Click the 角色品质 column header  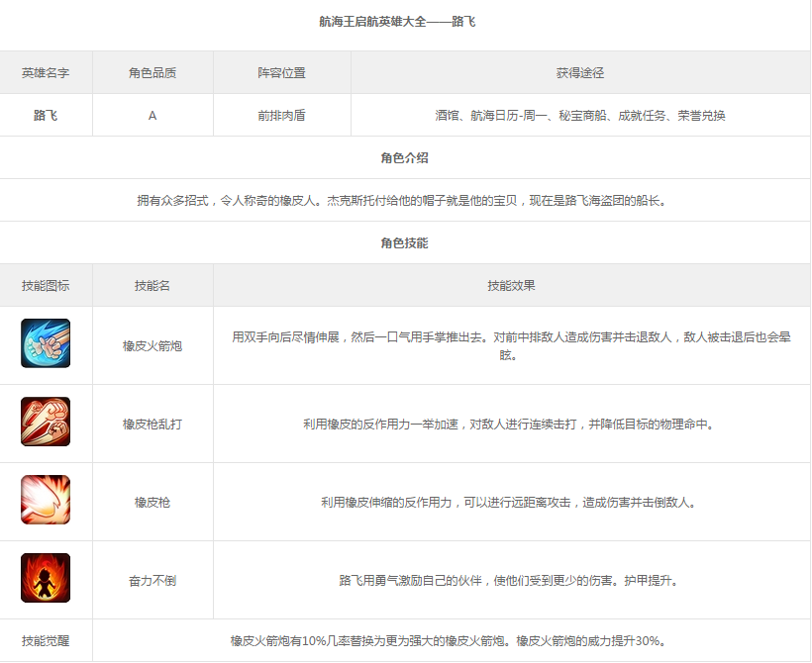pos(152,73)
